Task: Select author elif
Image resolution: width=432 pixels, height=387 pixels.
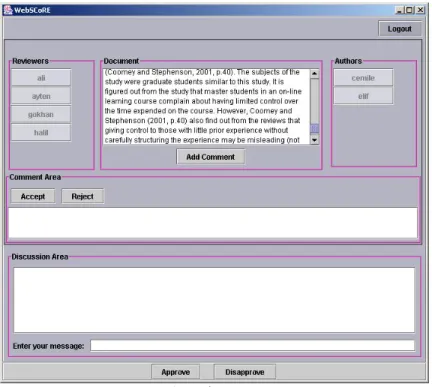Action: (363, 96)
